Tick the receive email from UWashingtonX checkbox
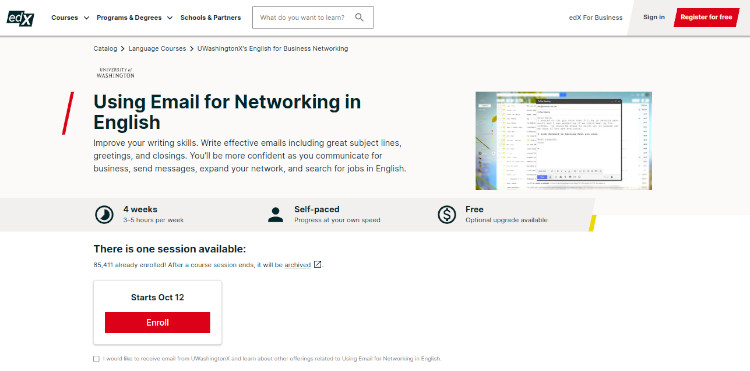The width and height of the screenshot is (750, 371). (97, 359)
